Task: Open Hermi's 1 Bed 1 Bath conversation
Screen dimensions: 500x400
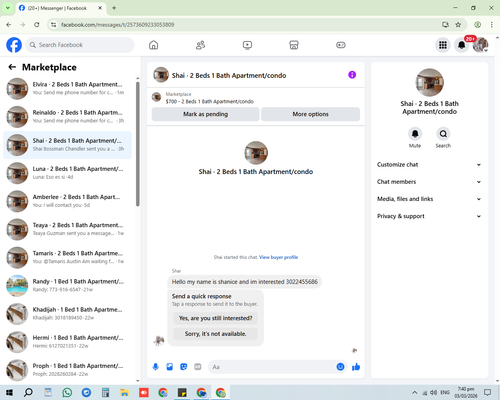Action: coord(68,342)
